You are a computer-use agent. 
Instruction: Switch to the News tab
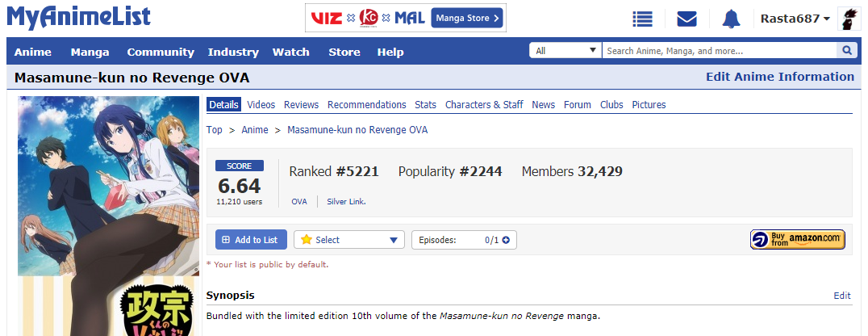pos(543,104)
